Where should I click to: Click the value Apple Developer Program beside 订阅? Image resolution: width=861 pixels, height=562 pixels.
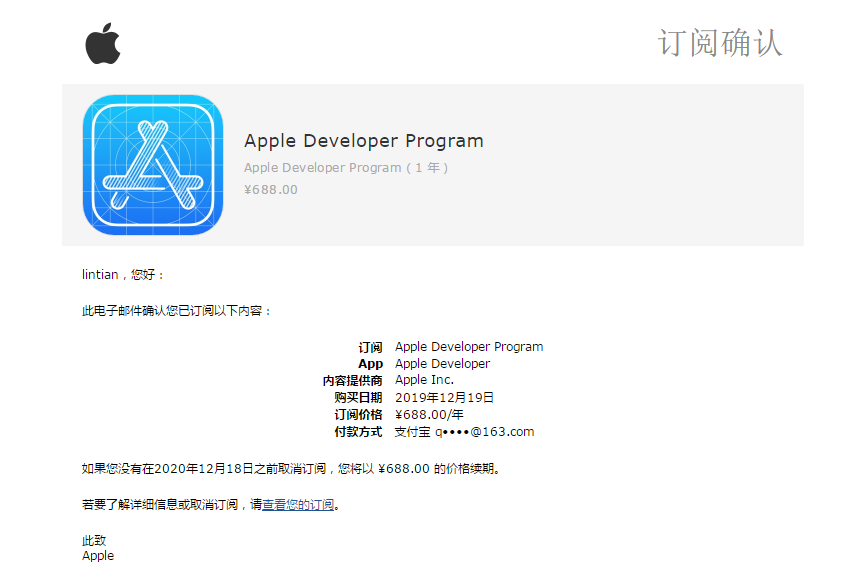pos(469,347)
